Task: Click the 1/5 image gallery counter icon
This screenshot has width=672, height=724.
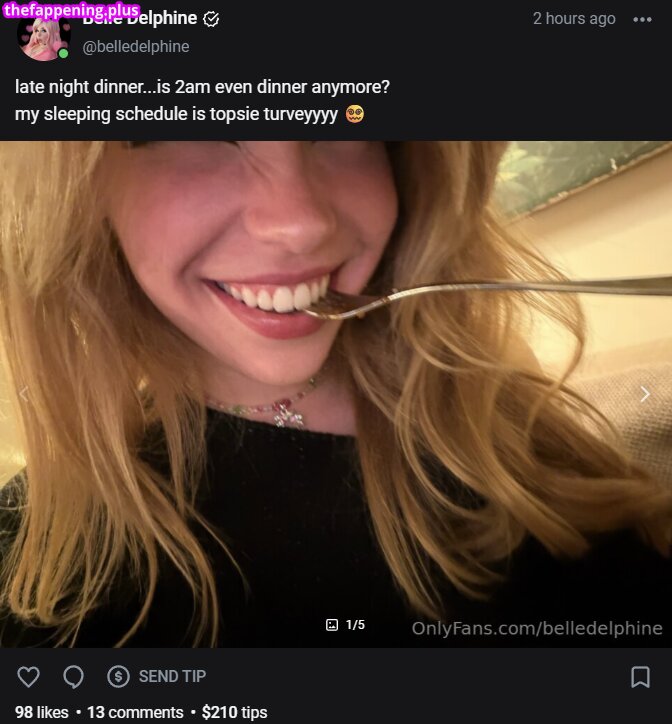Action: (333, 625)
